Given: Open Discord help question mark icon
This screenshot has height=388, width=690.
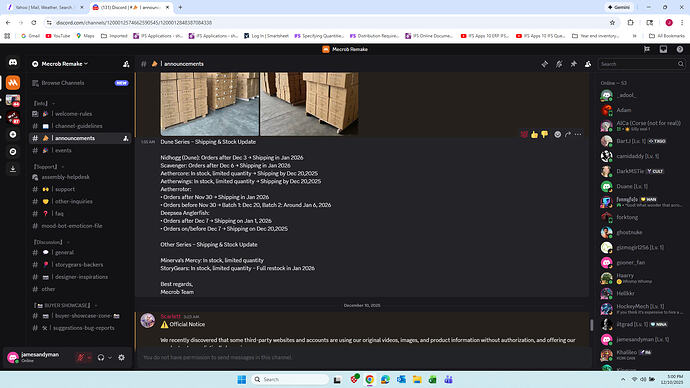Looking at the screenshot, I should coord(679,49).
